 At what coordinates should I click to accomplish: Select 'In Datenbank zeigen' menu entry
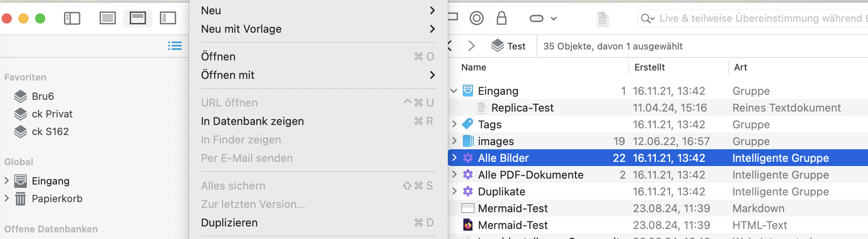tap(252, 121)
